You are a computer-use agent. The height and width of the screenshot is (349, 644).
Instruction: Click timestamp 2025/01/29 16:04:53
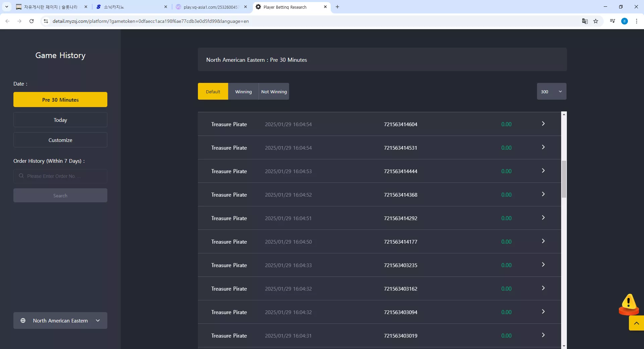[288, 171]
